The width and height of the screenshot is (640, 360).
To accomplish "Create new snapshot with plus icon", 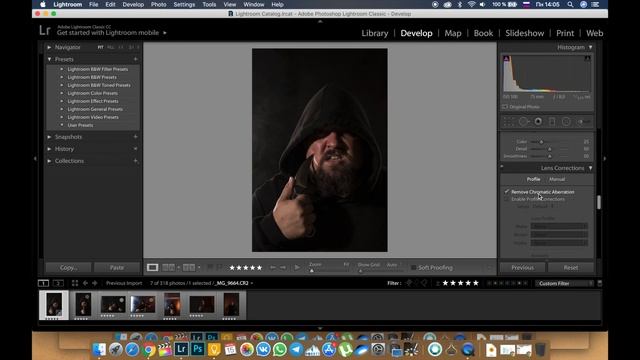I will pyautogui.click(x=136, y=137).
